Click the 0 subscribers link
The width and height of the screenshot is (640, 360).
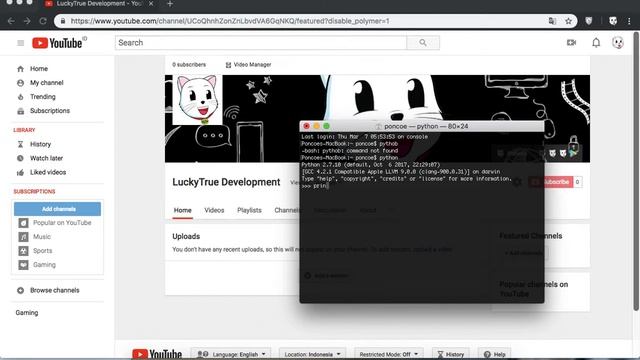tap(189, 64)
